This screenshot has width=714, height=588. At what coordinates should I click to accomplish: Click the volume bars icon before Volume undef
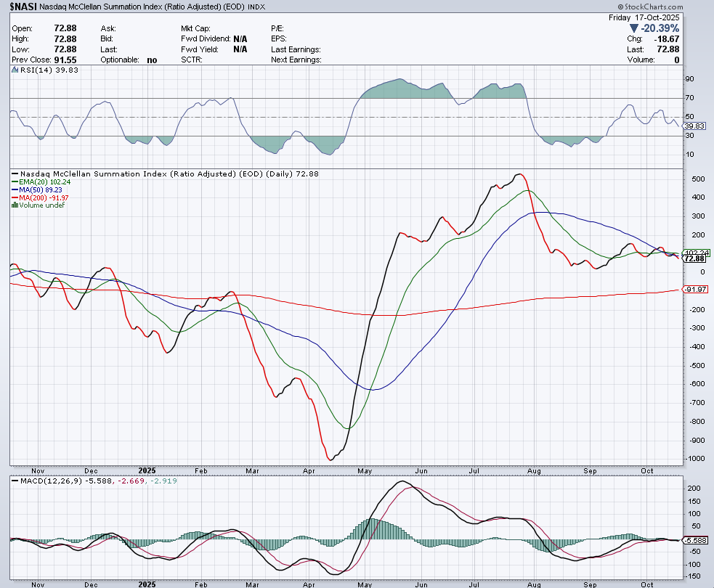[x=15, y=205]
